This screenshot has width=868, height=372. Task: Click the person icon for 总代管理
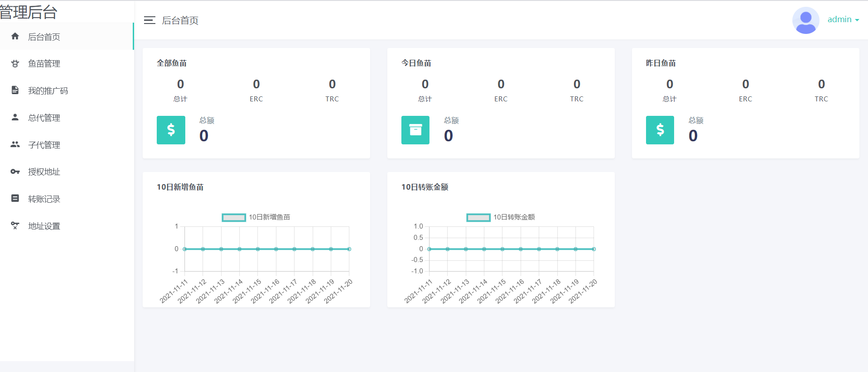pos(15,117)
